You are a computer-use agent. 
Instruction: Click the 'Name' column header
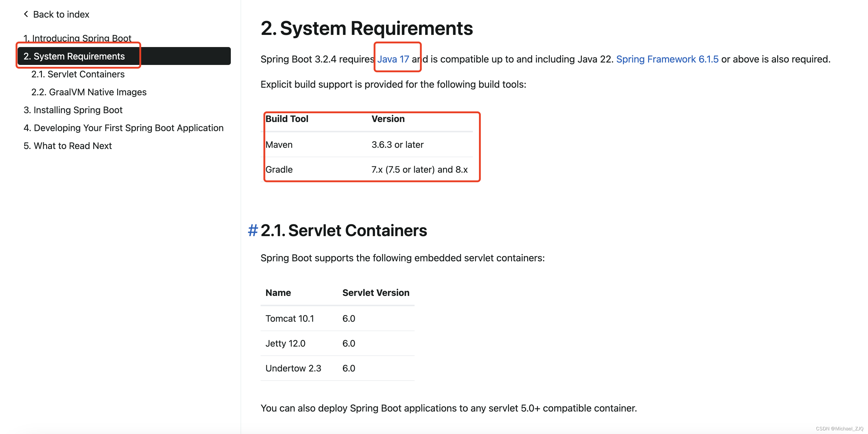point(278,293)
